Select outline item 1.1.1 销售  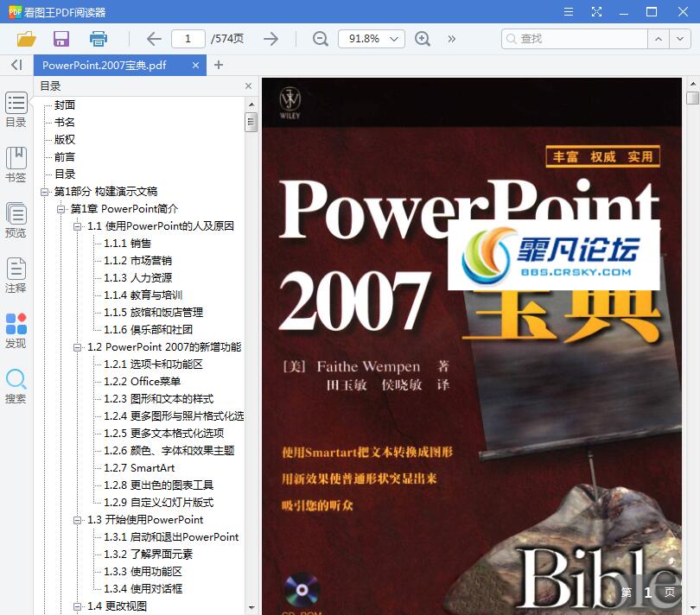click(128, 244)
